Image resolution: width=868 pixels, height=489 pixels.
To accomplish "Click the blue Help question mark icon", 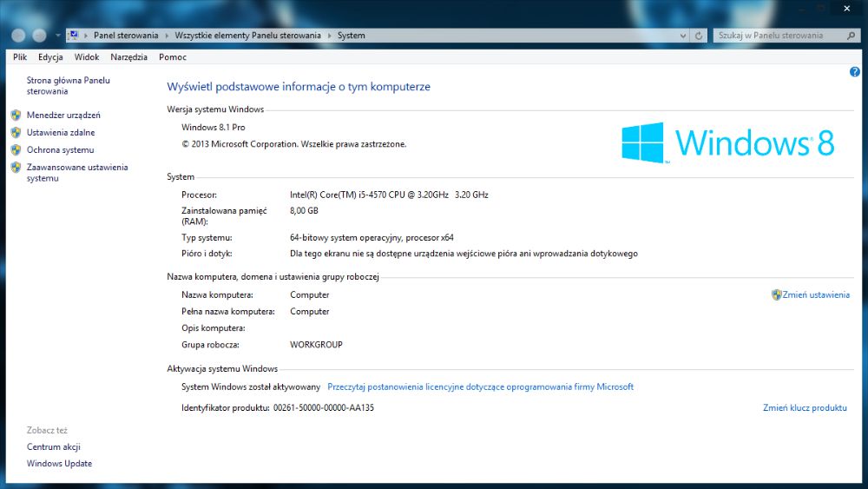I will pos(855,72).
